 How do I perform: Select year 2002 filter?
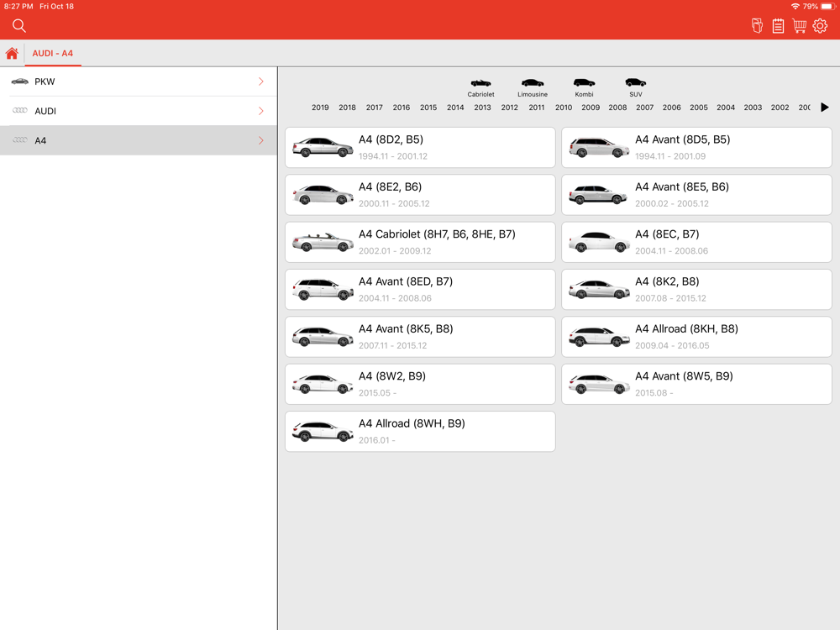[780, 108]
